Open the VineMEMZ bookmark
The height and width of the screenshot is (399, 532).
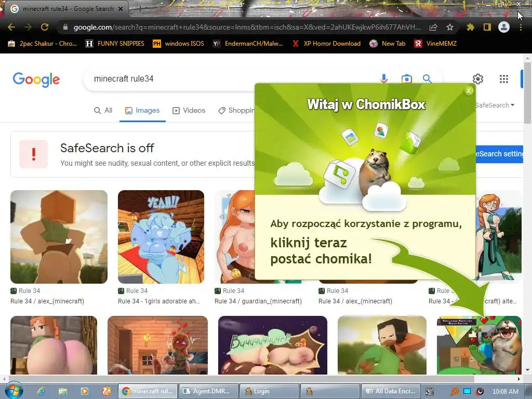436,44
